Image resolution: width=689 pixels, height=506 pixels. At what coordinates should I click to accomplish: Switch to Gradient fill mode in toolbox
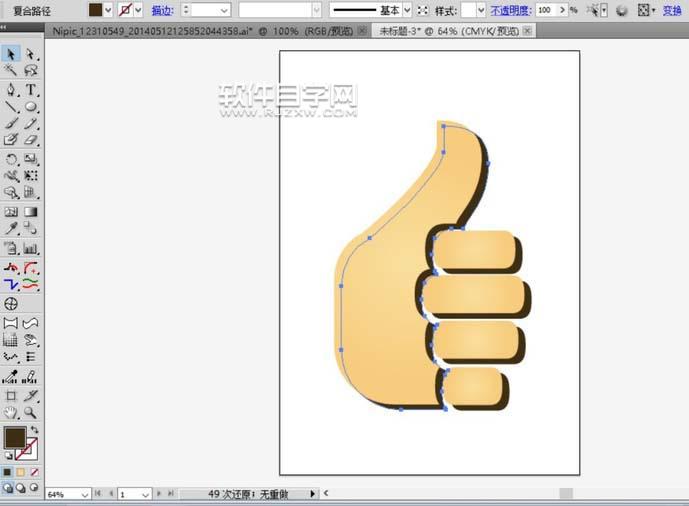[x=21, y=471]
